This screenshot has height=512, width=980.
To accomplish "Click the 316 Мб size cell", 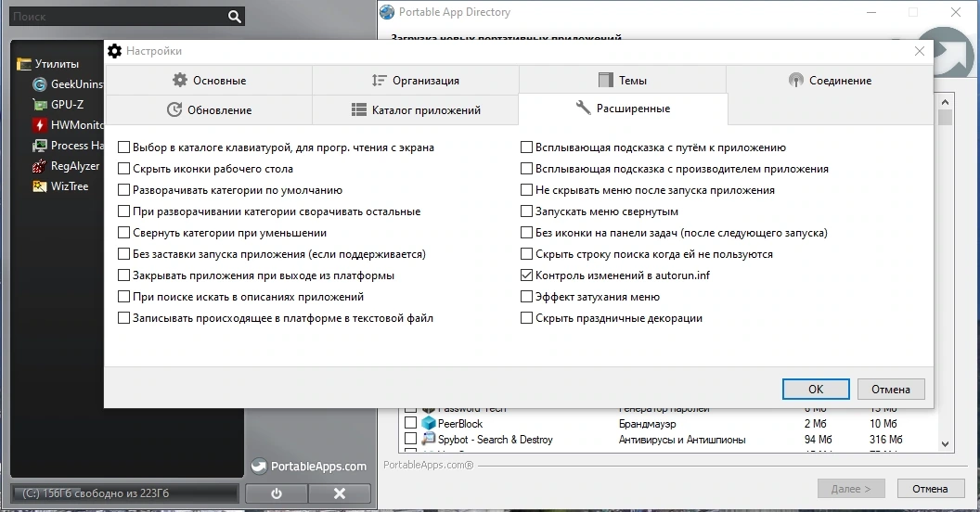I will coord(885,440).
